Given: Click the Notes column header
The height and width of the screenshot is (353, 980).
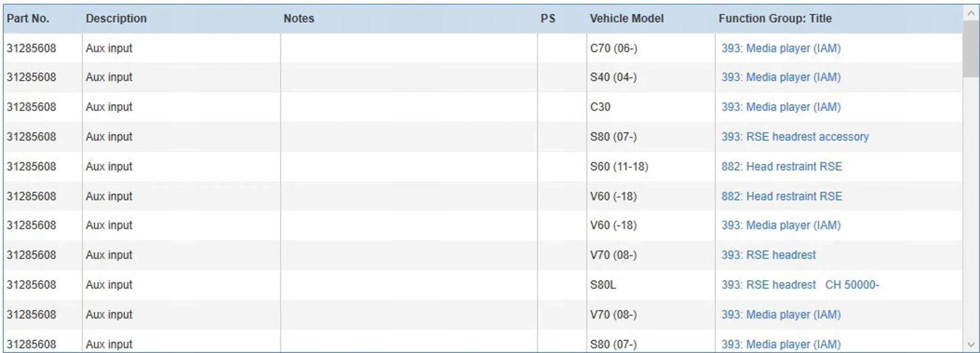Looking at the screenshot, I should [x=299, y=18].
